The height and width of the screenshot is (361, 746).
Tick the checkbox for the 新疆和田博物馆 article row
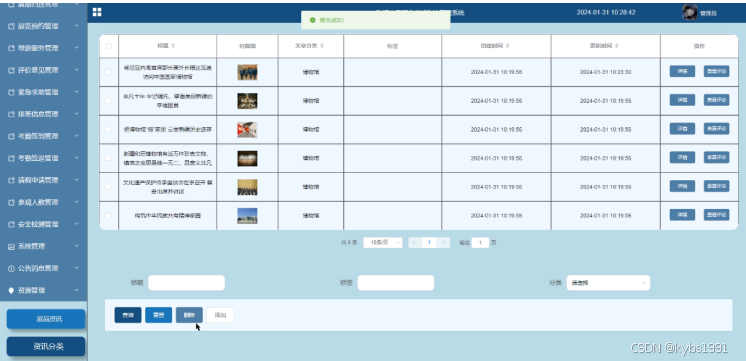tap(108, 158)
